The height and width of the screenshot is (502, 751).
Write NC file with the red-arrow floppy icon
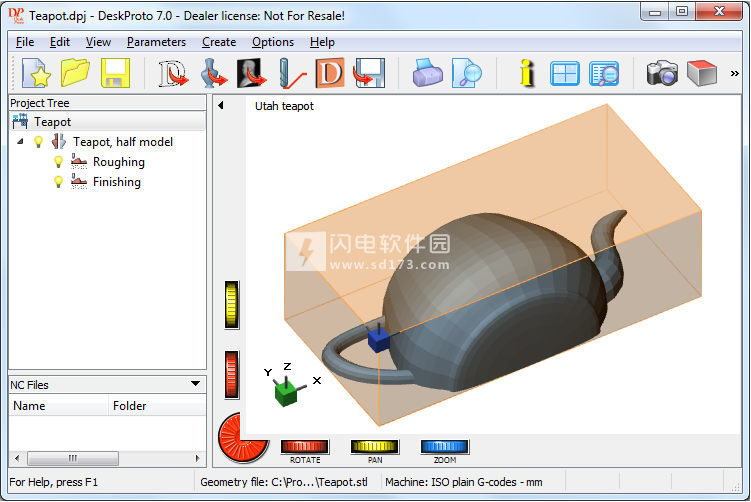[369, 73]
